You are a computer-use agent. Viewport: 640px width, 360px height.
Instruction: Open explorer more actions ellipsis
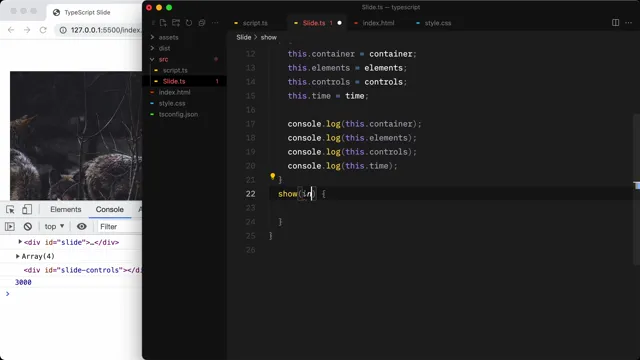[215, 23]
